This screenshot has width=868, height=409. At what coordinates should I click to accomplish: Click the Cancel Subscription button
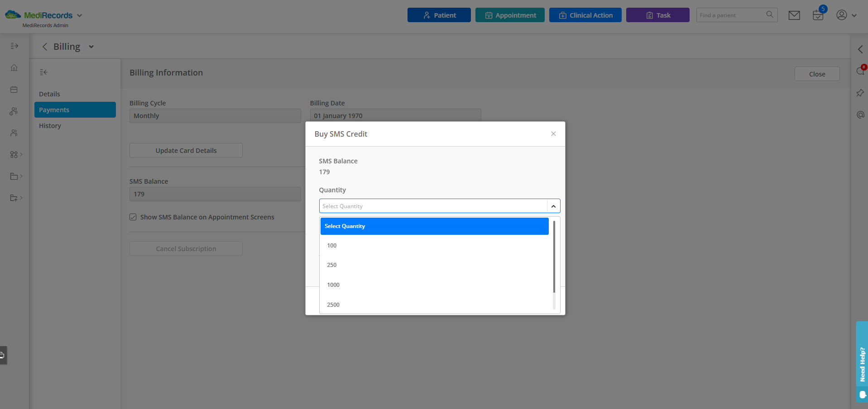pyautogui.click(x=186, y=248)
